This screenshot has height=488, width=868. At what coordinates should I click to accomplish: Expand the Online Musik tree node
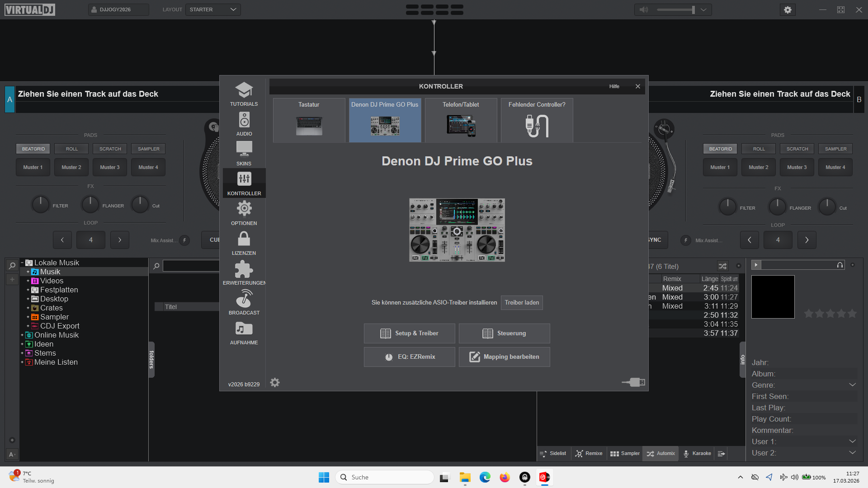pos(22,335)
